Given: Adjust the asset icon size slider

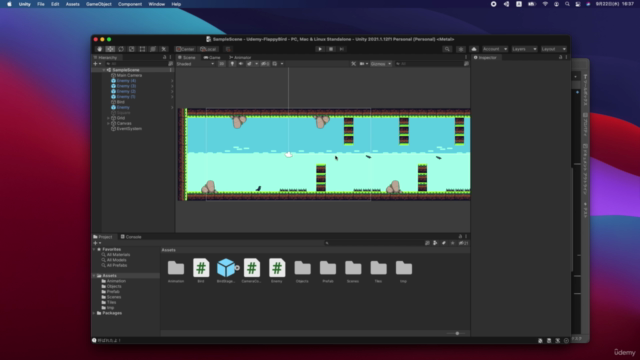Looking at the screenshot, I should pos(457,333).
